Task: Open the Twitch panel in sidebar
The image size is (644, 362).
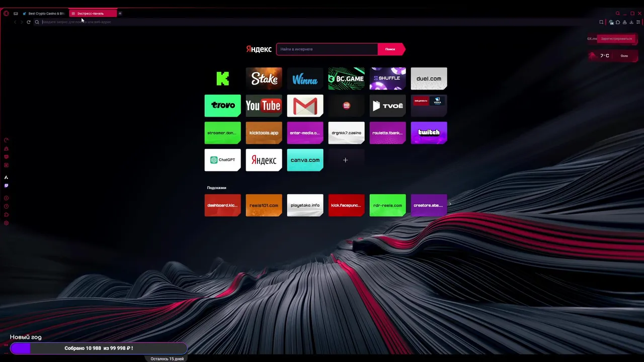Action: tap(6, 186)
